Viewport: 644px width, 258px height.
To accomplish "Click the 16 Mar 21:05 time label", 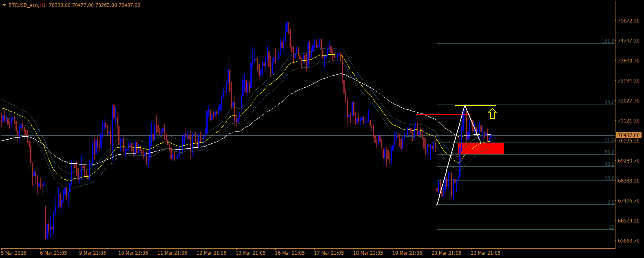I will [x=290, y=253].
